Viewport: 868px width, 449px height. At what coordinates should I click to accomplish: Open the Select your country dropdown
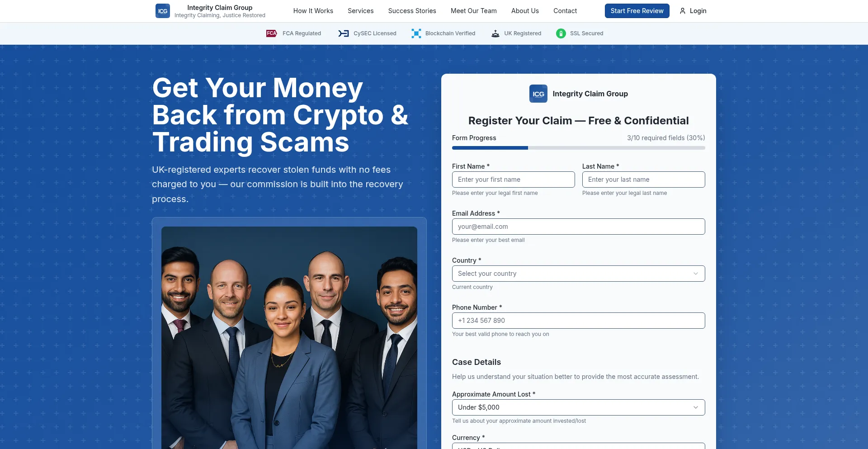pyautogui.click(x=579, y=274)
